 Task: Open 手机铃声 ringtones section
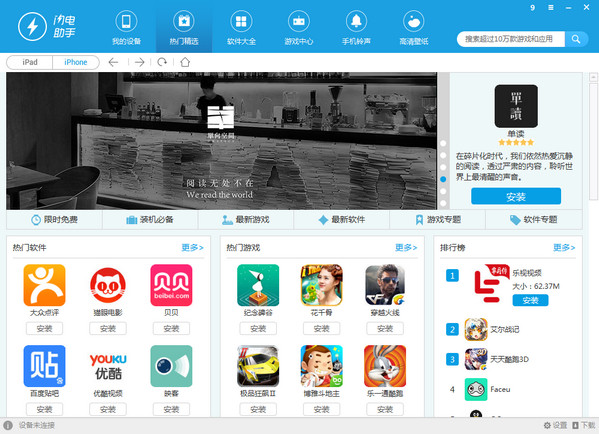pyautogui.click(x=356, y=28)
